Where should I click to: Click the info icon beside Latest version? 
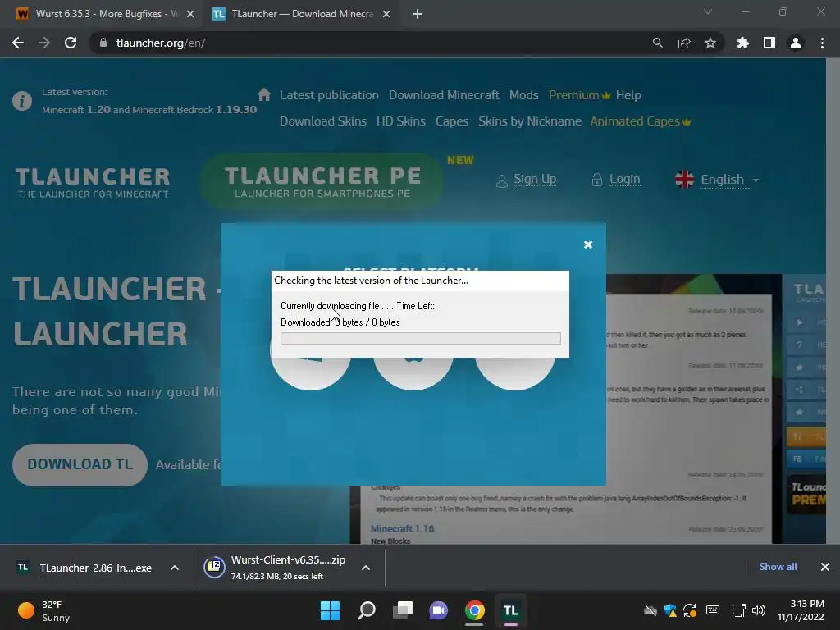(22, 101)
